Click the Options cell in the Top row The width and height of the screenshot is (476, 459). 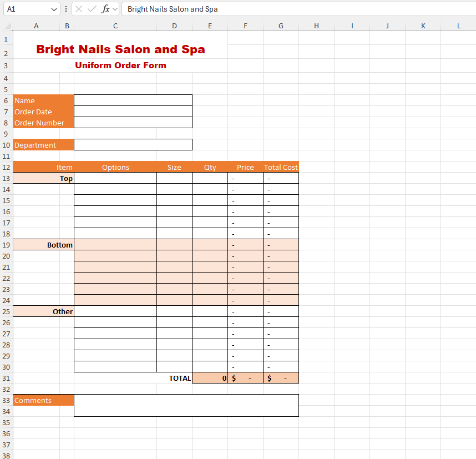[x=115, y=178]
